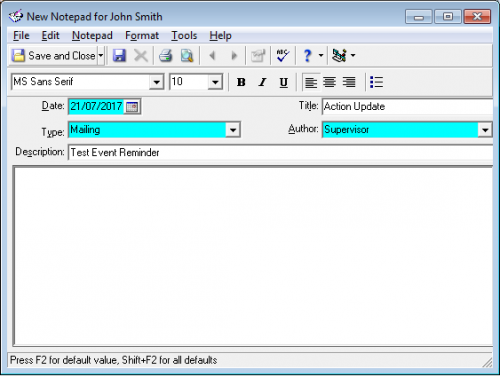This screenshot has height=377, width=500.
Task: Maximize the New Notepad window
Action: click(448, 17)
